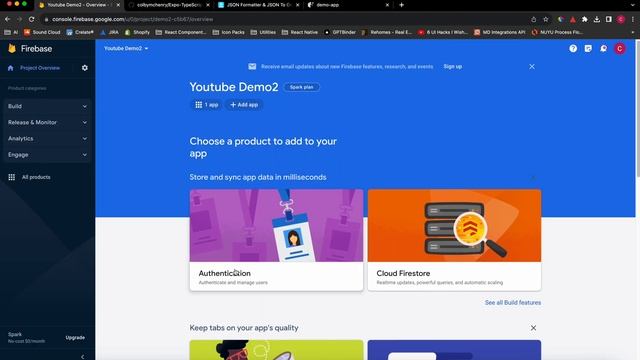640x360 pixels.
Task: Open a new browser tab with plus
Action: [x=401, y=5]
